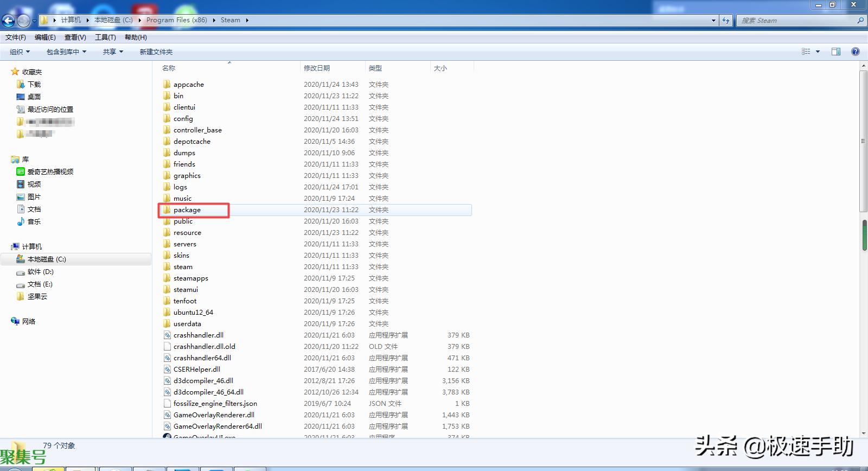Click the refresh button beside address bar
The height and width of the screenshot is (471, 868).
click(x=726, y=21)
